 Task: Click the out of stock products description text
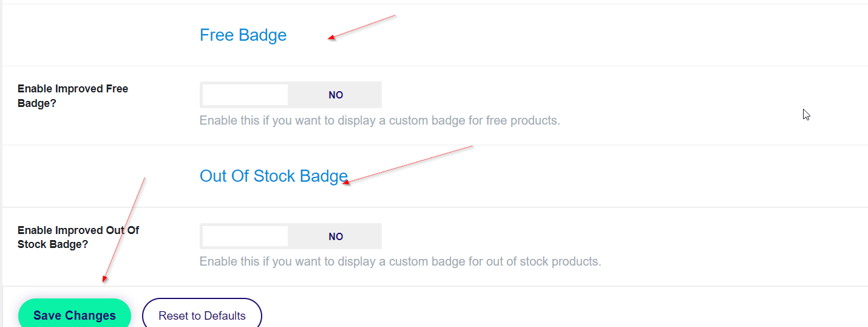(400, 262)
